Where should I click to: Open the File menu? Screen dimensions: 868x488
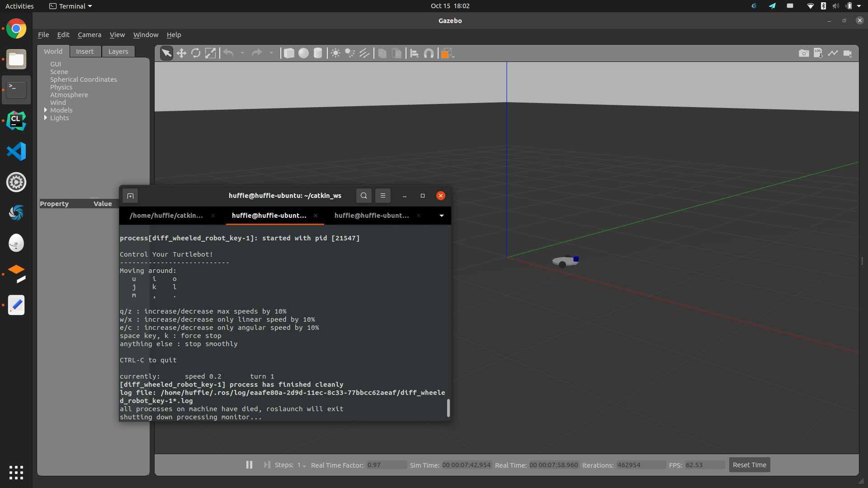[x=43, y=35]
